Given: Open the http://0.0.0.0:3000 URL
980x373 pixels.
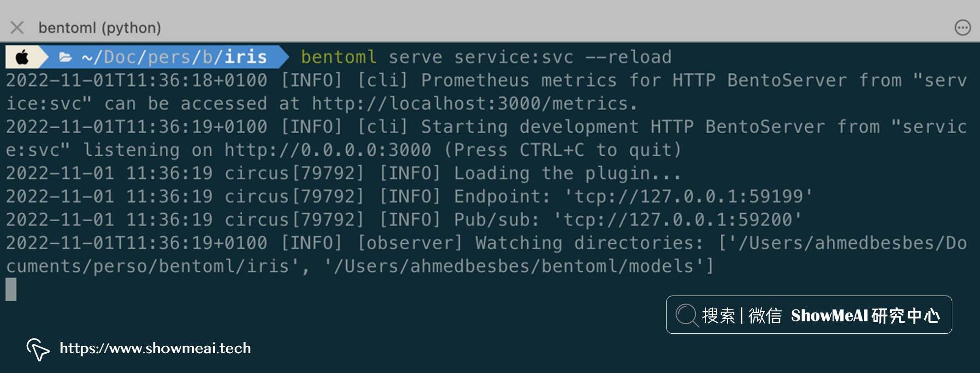Looking at the screenshot, I should [328, 150].
